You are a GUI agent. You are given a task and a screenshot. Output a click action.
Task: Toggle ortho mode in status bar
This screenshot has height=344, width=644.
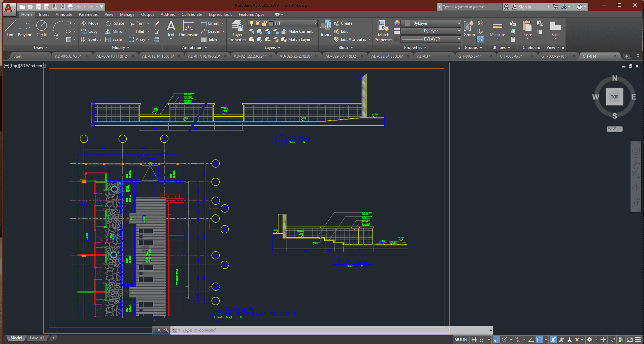pos(496,340)
